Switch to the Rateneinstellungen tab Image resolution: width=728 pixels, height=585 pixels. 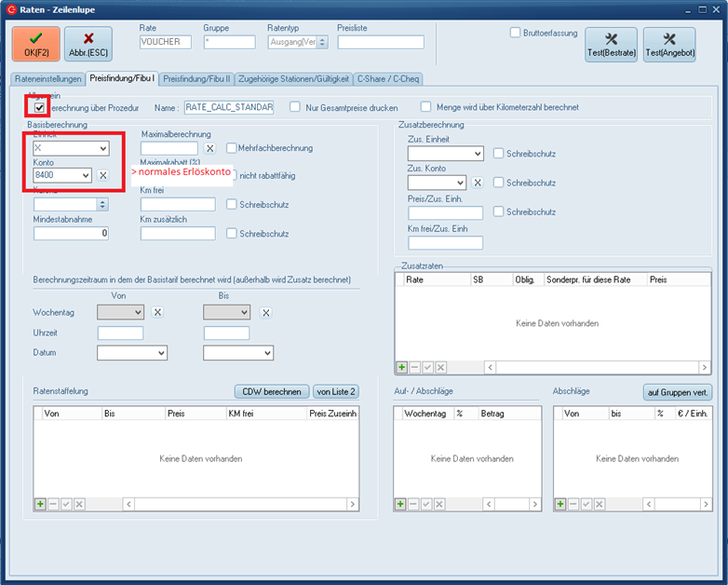pos(47,79)
